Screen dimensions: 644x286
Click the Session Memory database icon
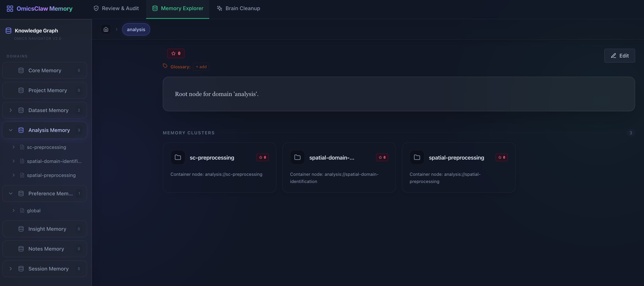tap(21, 269)
